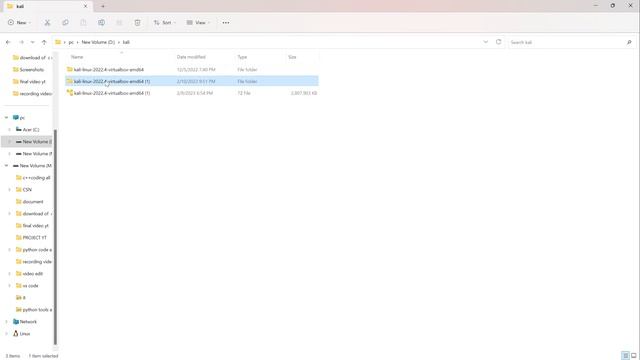Image resolution: width=640 pixels, height=360 pixels.
Task: Expand the Network tree node
Action: (6, 322)
